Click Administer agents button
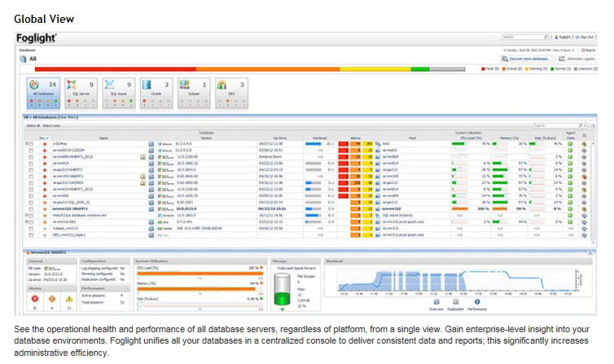 (577, 59)
